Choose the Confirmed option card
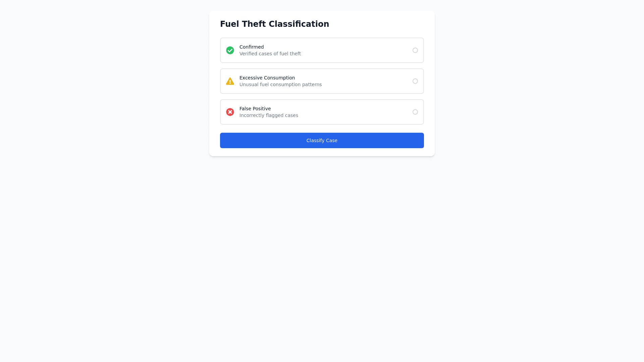 (x=352, y=50)
